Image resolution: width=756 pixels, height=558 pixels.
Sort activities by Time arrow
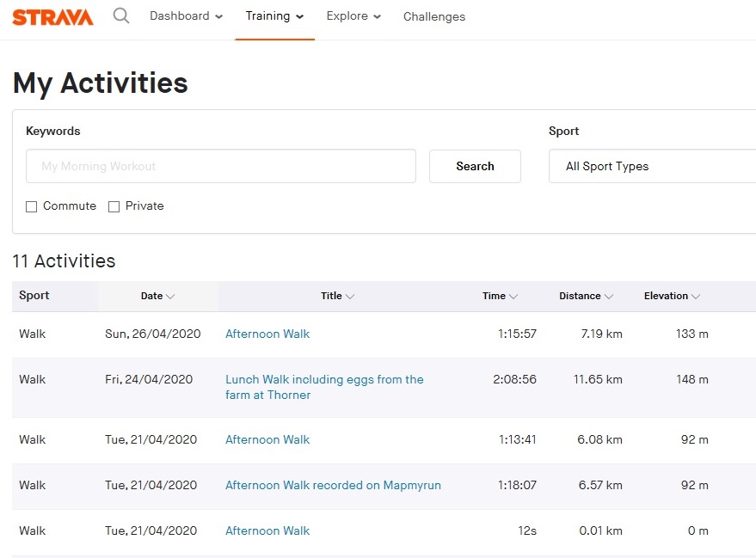(513, 297)
